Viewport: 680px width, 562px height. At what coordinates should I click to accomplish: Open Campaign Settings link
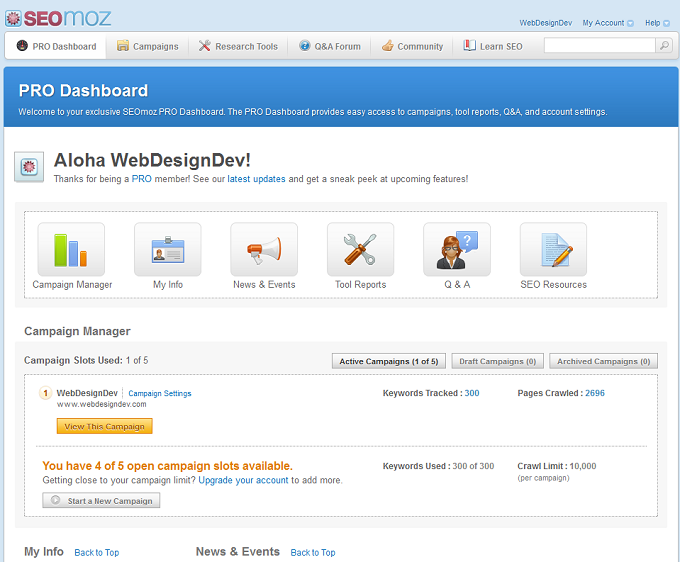[160, 393]
